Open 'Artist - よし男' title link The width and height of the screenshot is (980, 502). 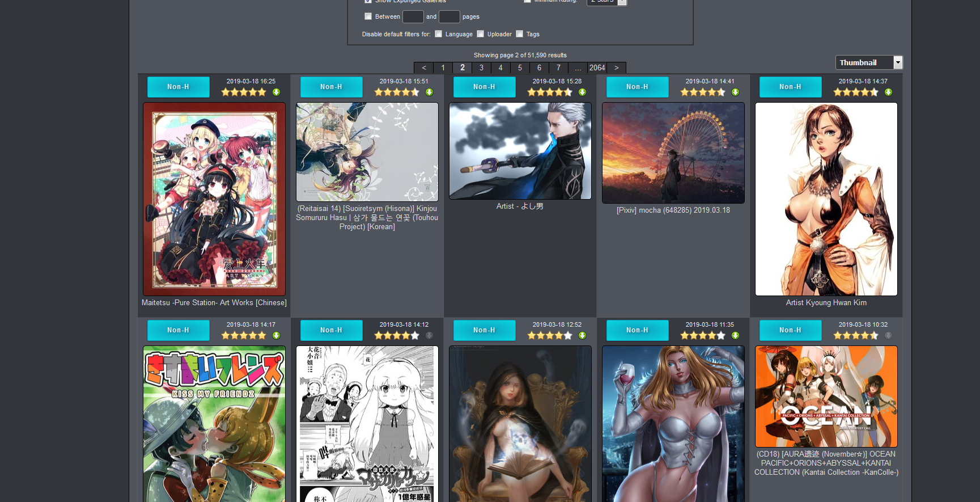pos(520,206)
